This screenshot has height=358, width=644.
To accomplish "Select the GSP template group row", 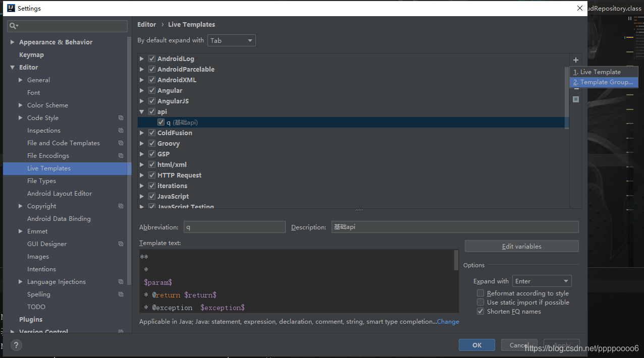I will click(x=353, y=154).
